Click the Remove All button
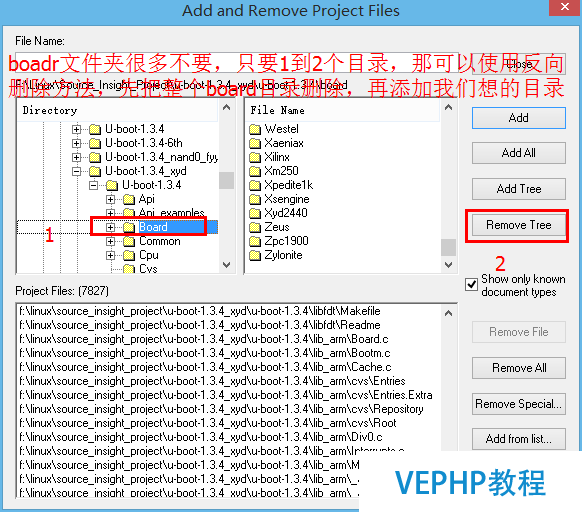The height and width of the screenshot is (512, 582). click(519, 368)
